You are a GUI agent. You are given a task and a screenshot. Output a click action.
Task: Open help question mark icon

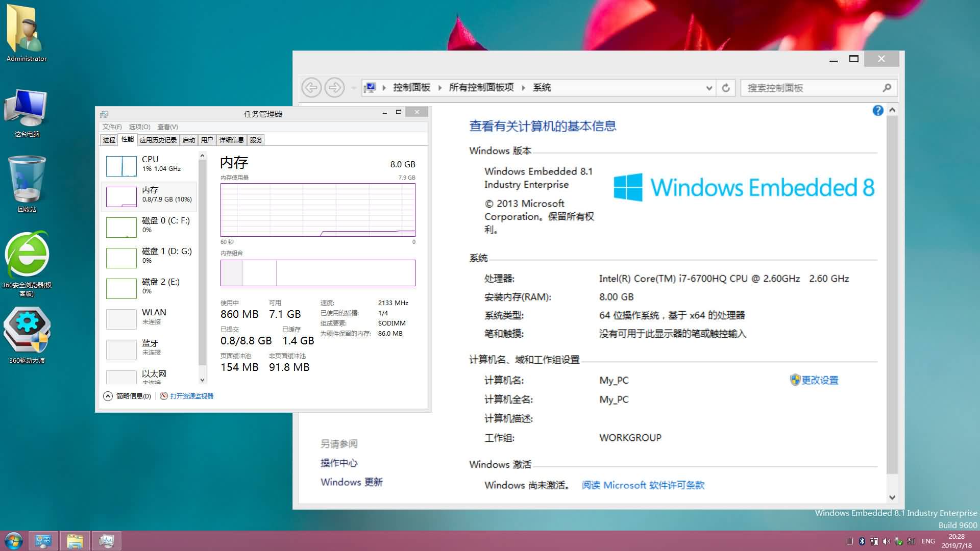point(878,110)
